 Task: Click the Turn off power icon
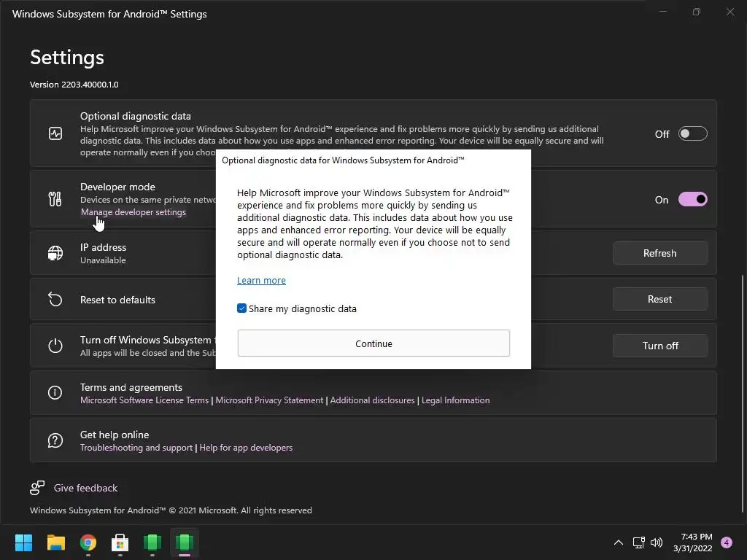coord(55,346)
